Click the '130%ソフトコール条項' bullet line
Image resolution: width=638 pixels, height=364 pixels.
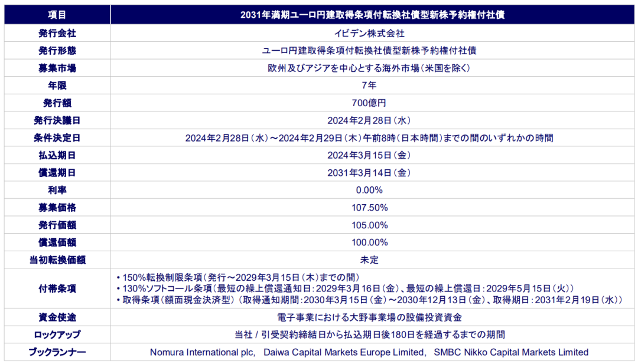[x=346, y=288]
